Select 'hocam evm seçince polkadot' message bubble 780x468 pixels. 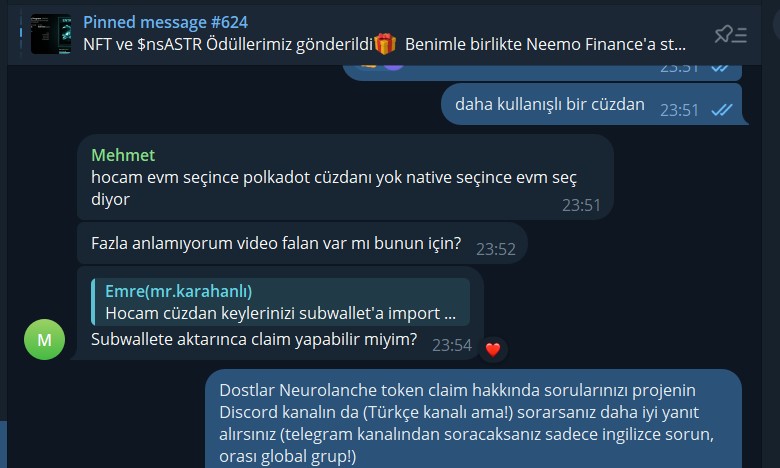click(x=345, y=177)
